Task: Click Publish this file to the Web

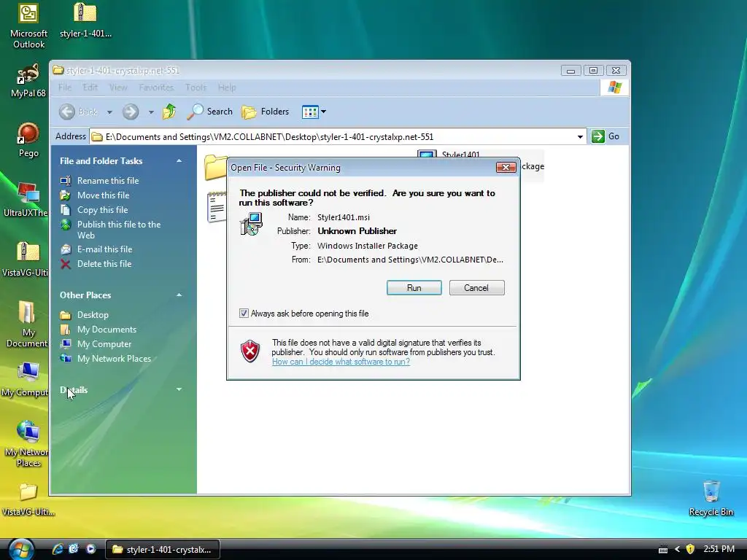Action: coord(111,230)
